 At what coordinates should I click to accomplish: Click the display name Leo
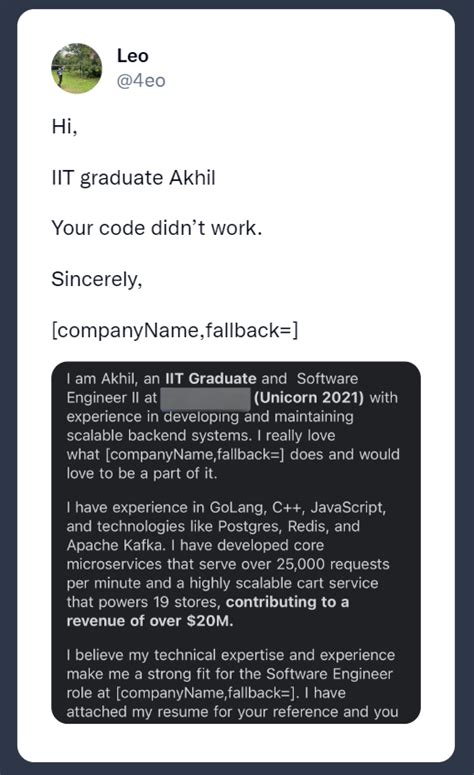point(132,56)
